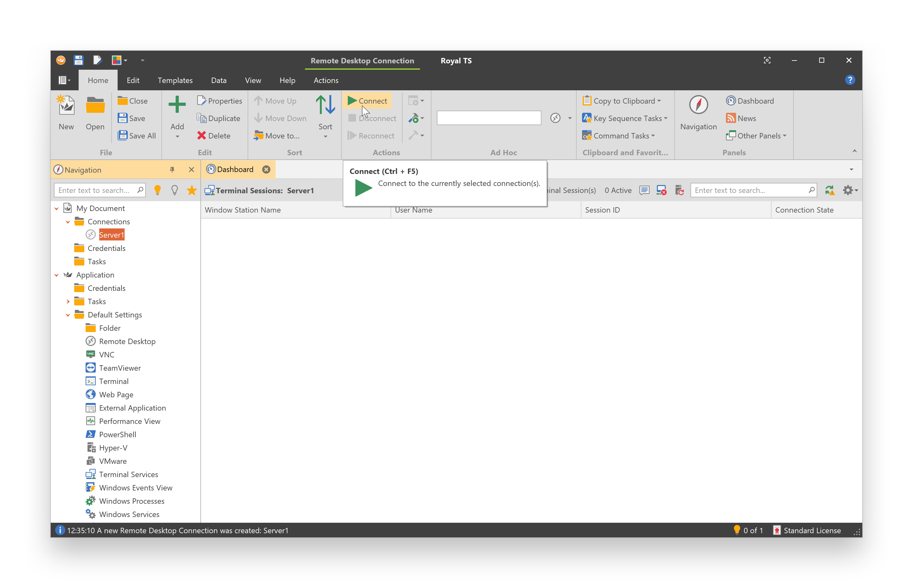Click the Royal TS app logo icon
913x588 pixels.
[61, 60]
